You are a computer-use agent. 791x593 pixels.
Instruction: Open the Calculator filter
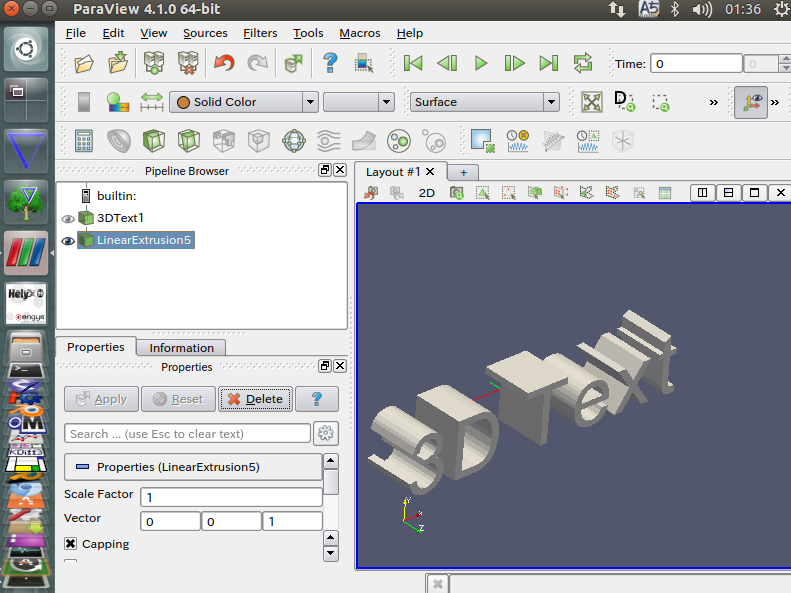point(84,141)
